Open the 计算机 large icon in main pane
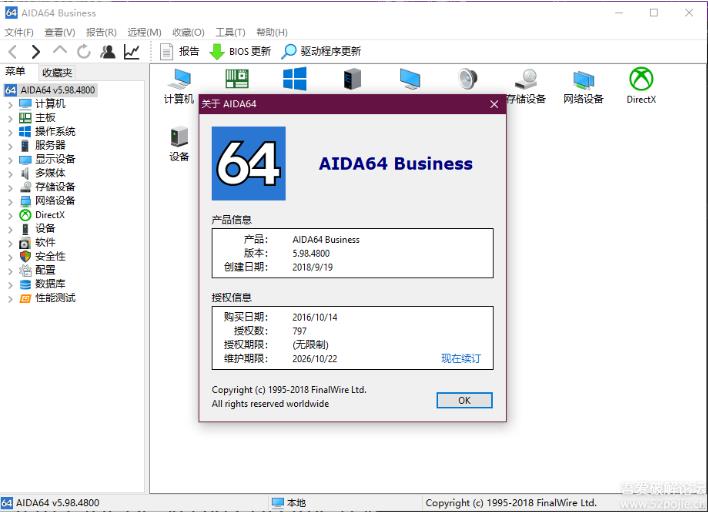The width and height of the screenshot is (708, 512). click(179, 86)
